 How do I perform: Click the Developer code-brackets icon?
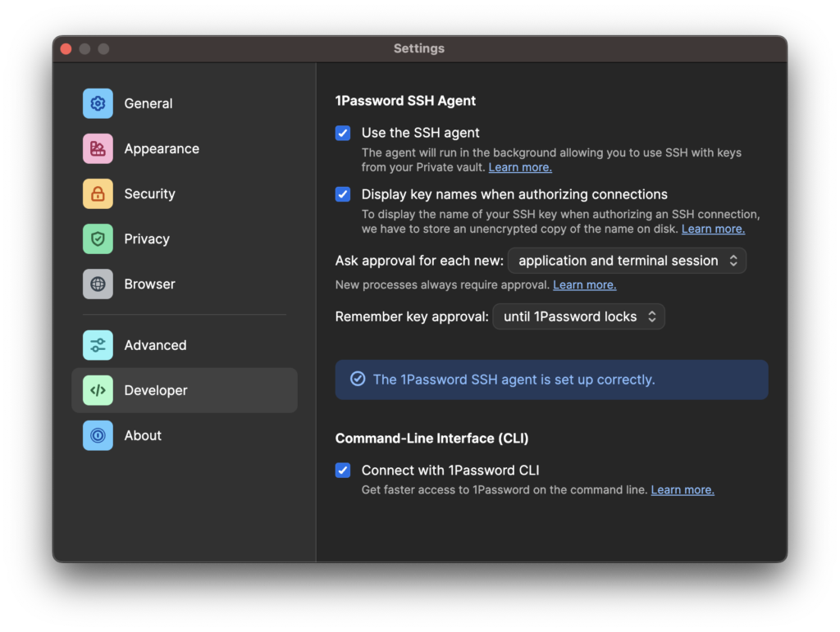98,390
